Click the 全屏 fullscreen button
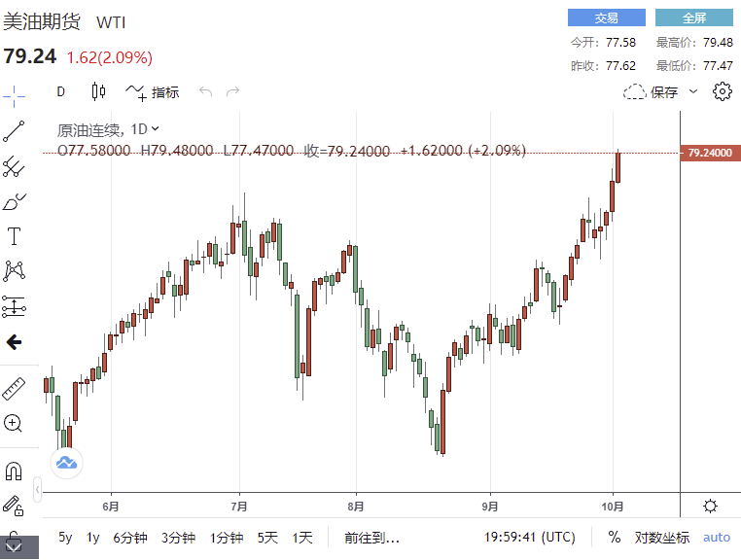Viewport: 741px width, 560px height. point(694,18)
